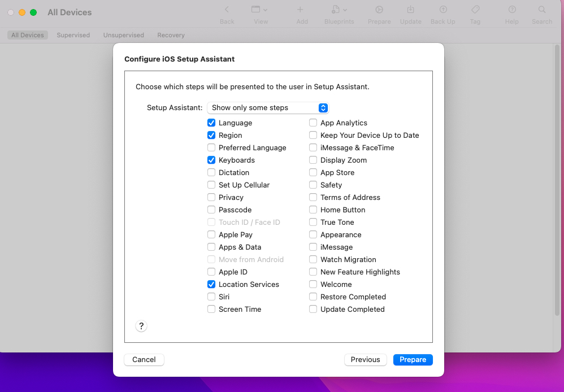The height and width of the screenshot is (392, 564).
Task: Click the Search toolbar icon
Action: coord(542,10)
